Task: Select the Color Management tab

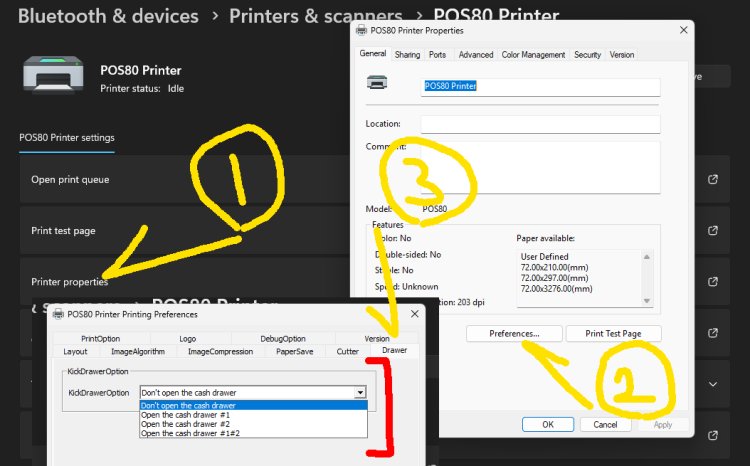Action: (x=533, y=55)
